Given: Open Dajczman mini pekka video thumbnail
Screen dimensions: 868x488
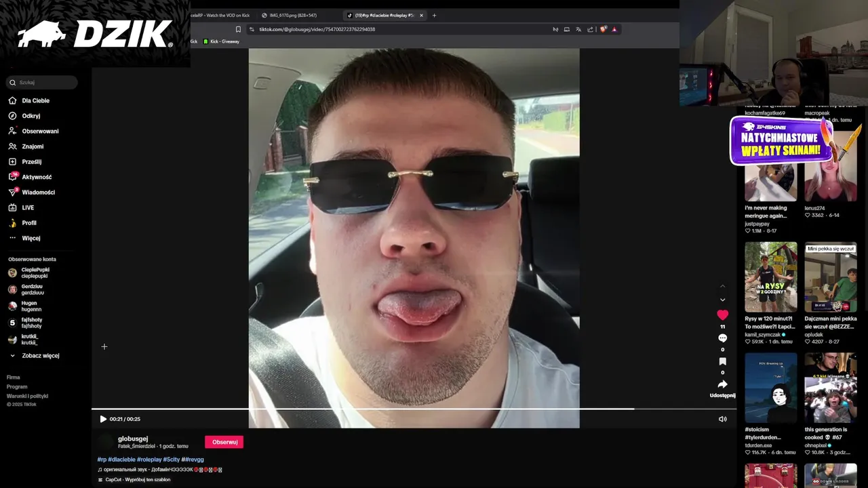Looking at the screenshot, I should pyautogui.click(x=831, y=277).
